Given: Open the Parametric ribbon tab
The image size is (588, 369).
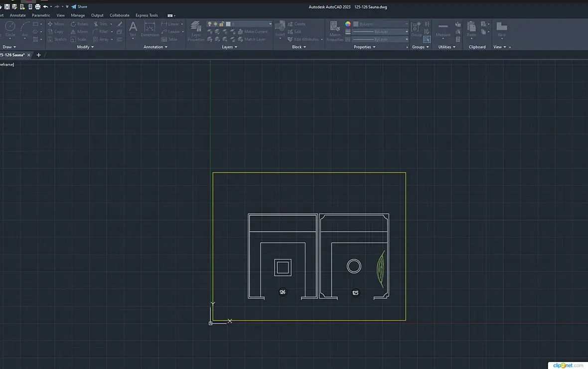Looking at the screenshot, I should pyautogui.click(x=41, y=15).
